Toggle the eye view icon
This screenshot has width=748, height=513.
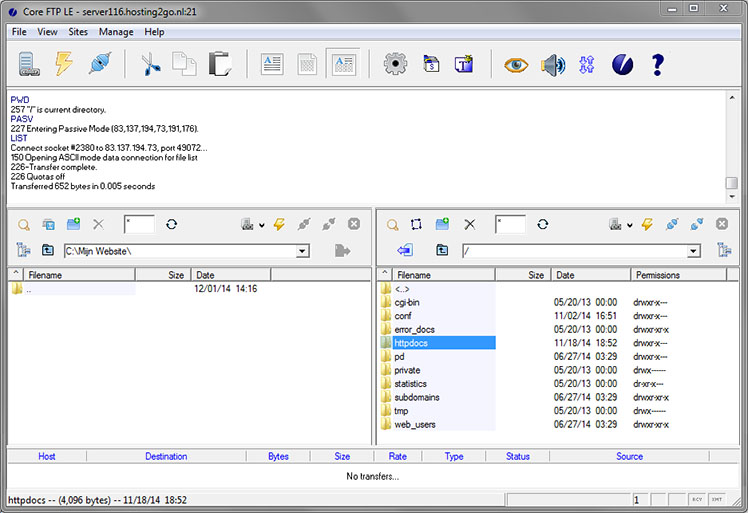pyautogui.click(x=516, y=65)
